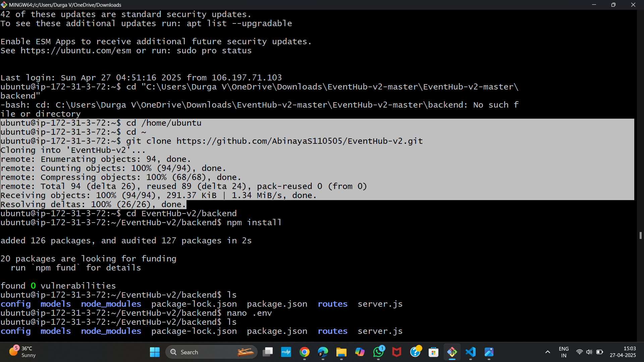
Task: Click the 'cd /home/ubuntu' command
Action: click(164, 123)
